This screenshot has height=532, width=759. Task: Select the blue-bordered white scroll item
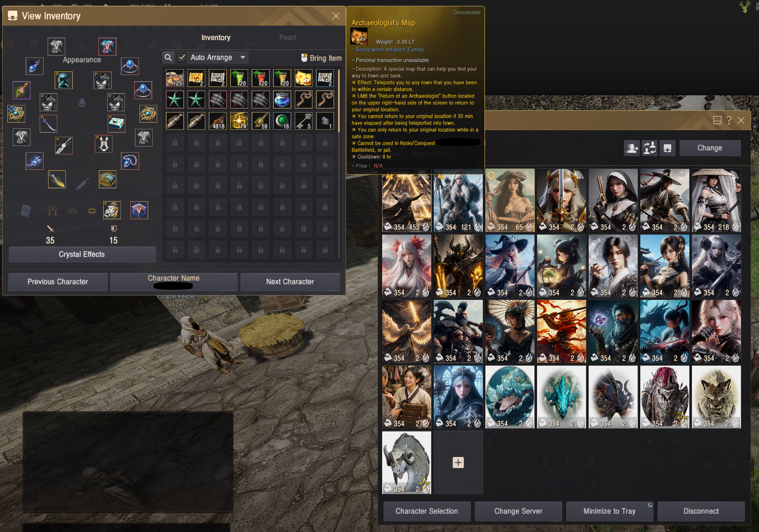pyautogui.click(x=325, y=78)
